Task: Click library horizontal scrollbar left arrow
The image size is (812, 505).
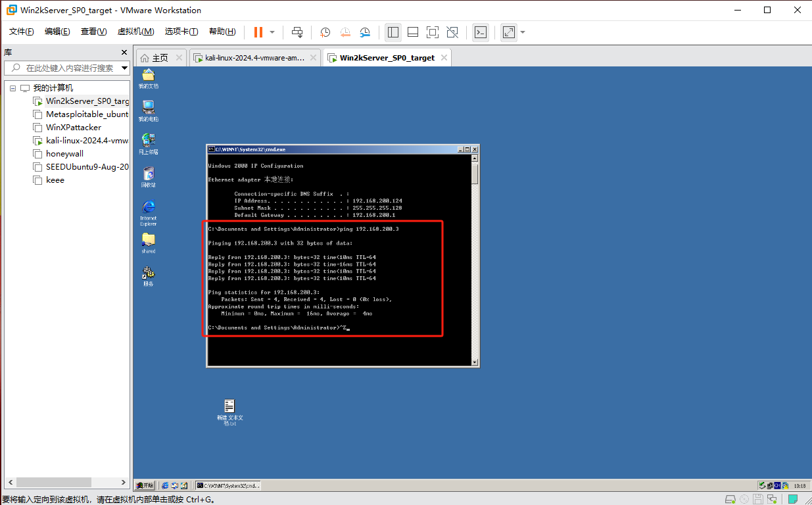Action: click(11, 482)
